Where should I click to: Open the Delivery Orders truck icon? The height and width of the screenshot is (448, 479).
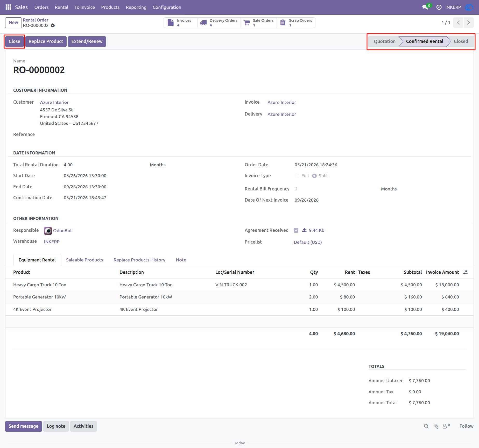204,23
